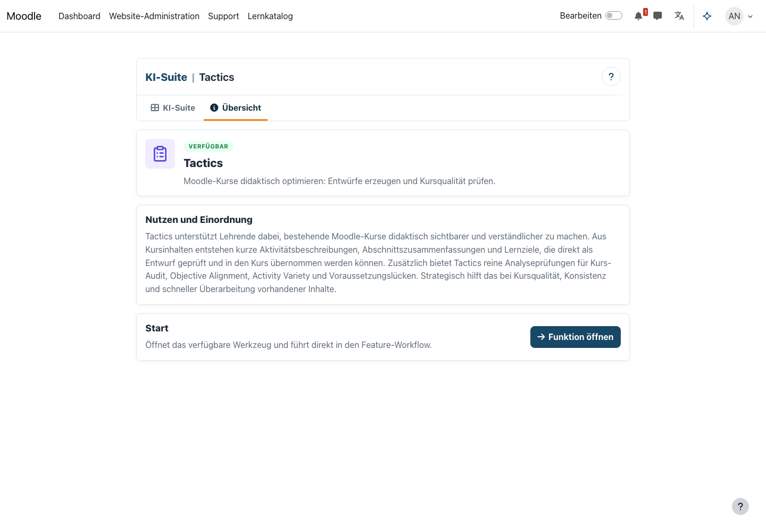Open the Lernkatalog navigation link
Viewport: 766px width, 532px height.
(x=270, y=16)
